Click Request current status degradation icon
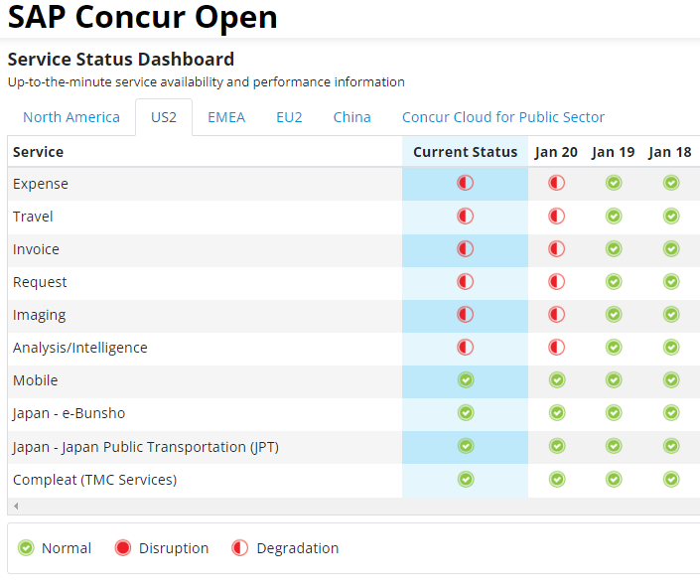 pos(465,282)
